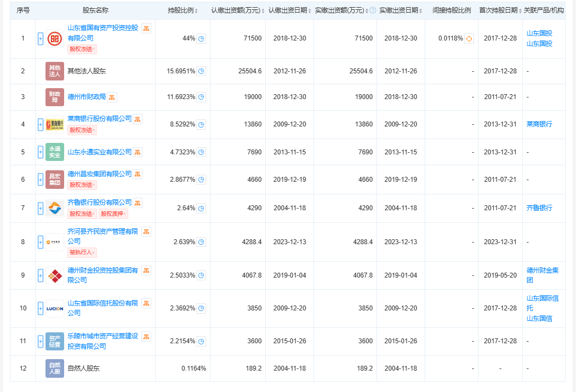This screenshot has width=576, height=392.
Task: Expand row 6 德州昌宏集团 shareholder details
Action: (41, 180)
